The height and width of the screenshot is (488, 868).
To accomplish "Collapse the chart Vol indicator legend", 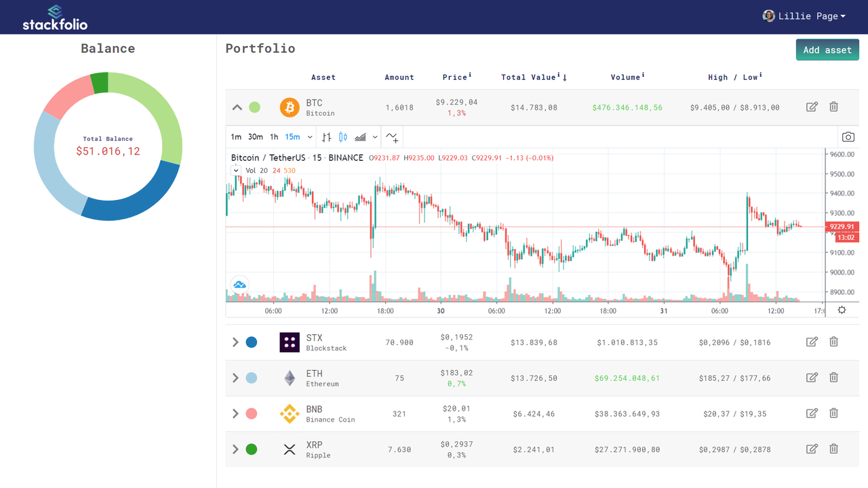I will click(x=236, y=171).
